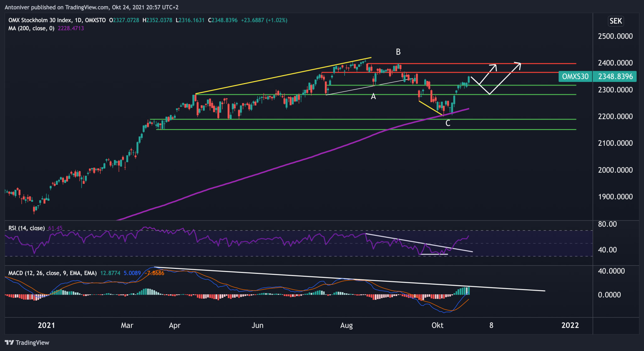Click the MA value 2228.4713 text

(x=71, y=28)
